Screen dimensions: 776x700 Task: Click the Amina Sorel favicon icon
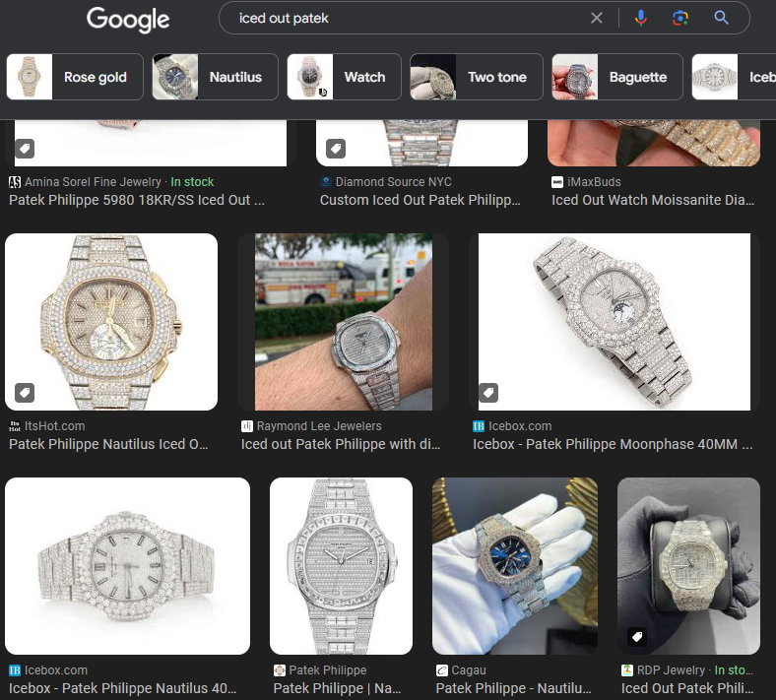pyautogui.click(x=15, y=182)
